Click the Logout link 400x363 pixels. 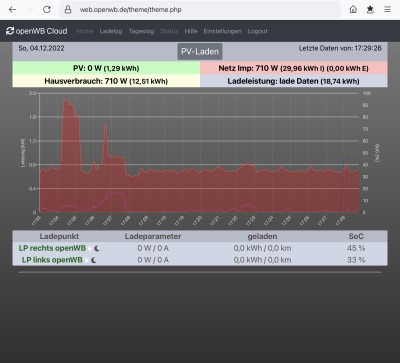click(x=257, y=31)
